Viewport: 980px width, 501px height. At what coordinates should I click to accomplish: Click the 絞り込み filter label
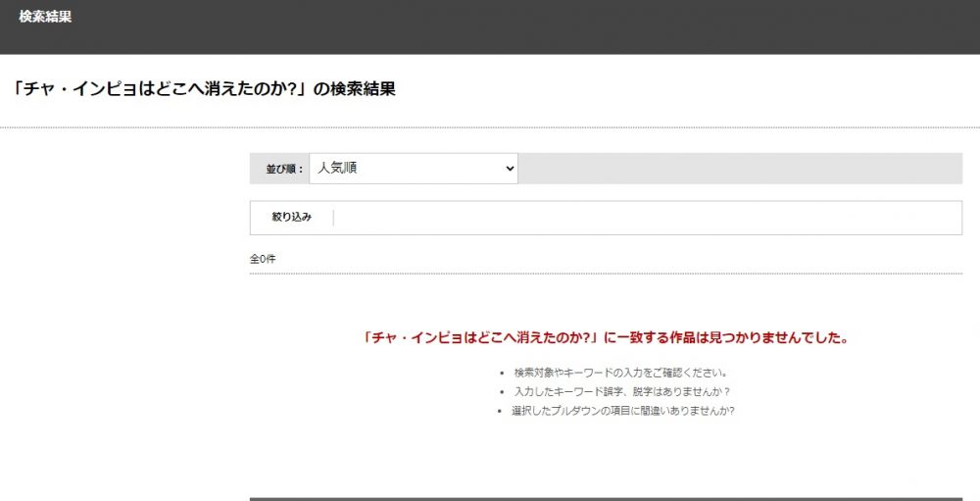click(292, 217)
